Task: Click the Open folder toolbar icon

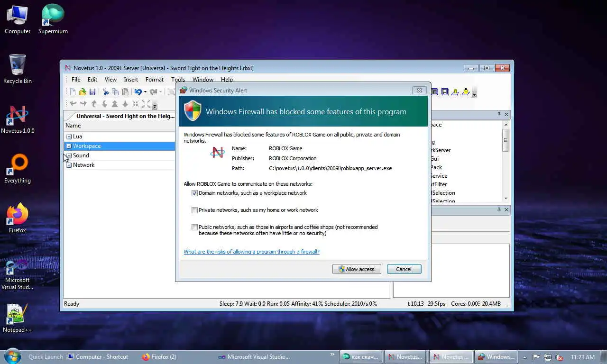Action: 83,92
